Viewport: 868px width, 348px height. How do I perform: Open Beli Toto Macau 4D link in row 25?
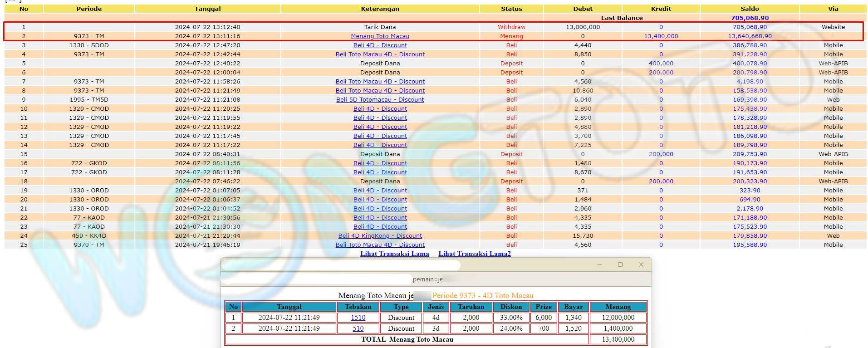pos(380,245)
